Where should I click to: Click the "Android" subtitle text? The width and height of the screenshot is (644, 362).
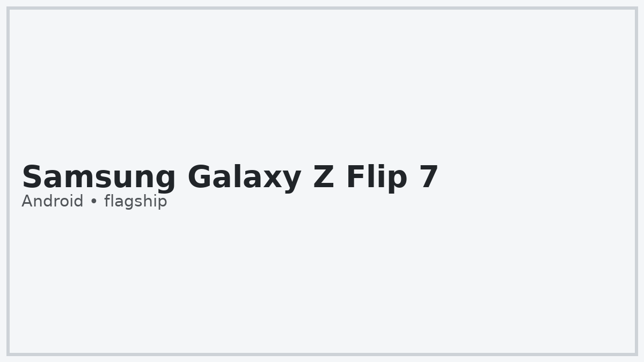[x=53, y=202]
